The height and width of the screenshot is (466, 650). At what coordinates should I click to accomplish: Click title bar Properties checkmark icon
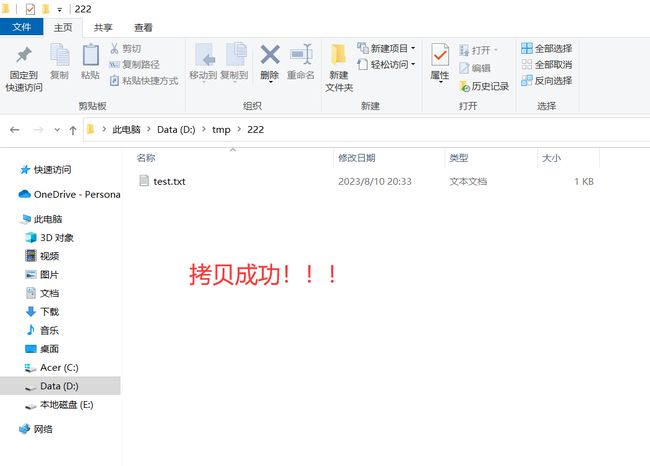pyautogui.click(x=30, y=9)
